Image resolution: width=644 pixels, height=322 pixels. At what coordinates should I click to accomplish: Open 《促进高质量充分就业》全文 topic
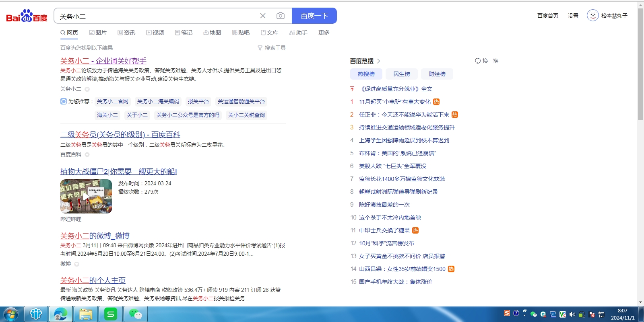(396, 89)
